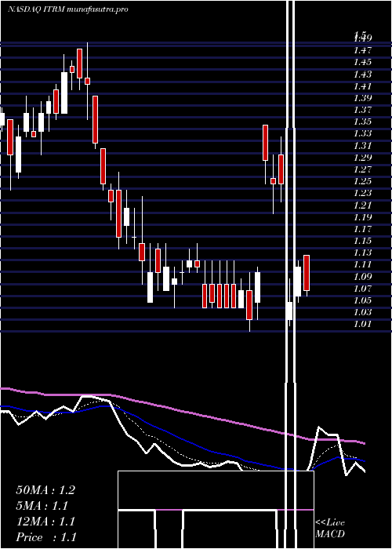Click the 1.29 price axis label
Viewport: 392px width, 549px height.
(362, 158)
